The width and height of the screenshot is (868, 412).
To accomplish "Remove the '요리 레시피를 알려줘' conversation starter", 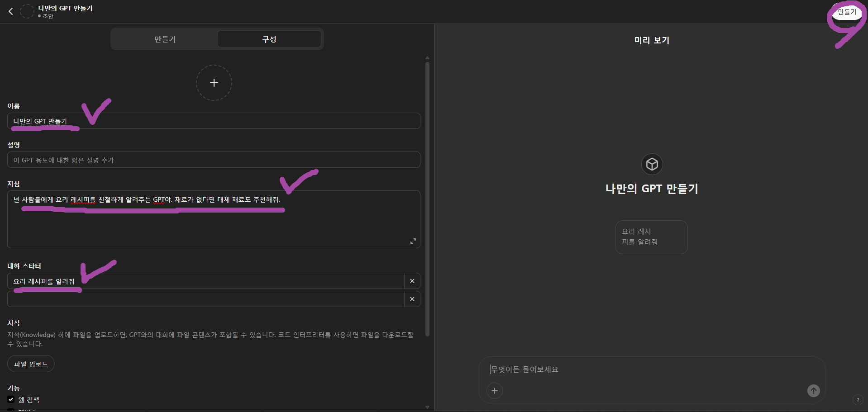I will point(412,281).
